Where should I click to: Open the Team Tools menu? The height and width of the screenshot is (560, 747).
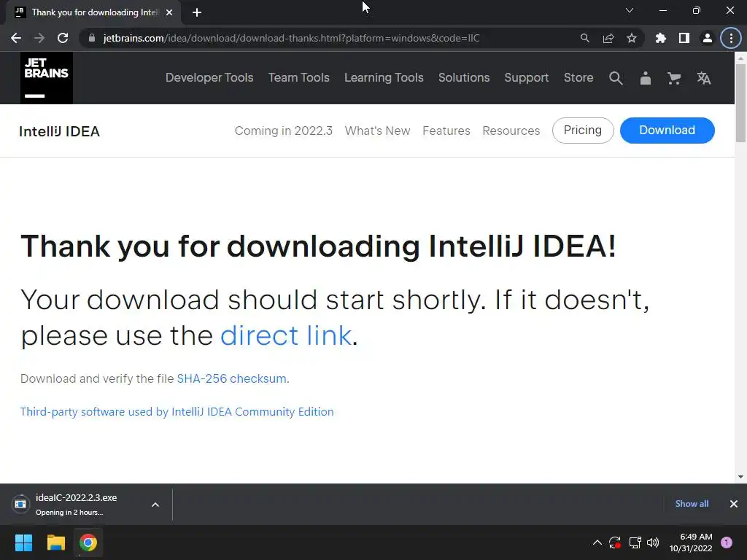coord(298,77)
